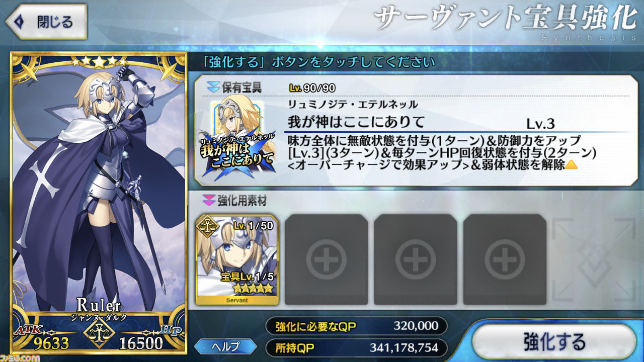Tap the five-star rarity row on servant card

tap(99, 62)
